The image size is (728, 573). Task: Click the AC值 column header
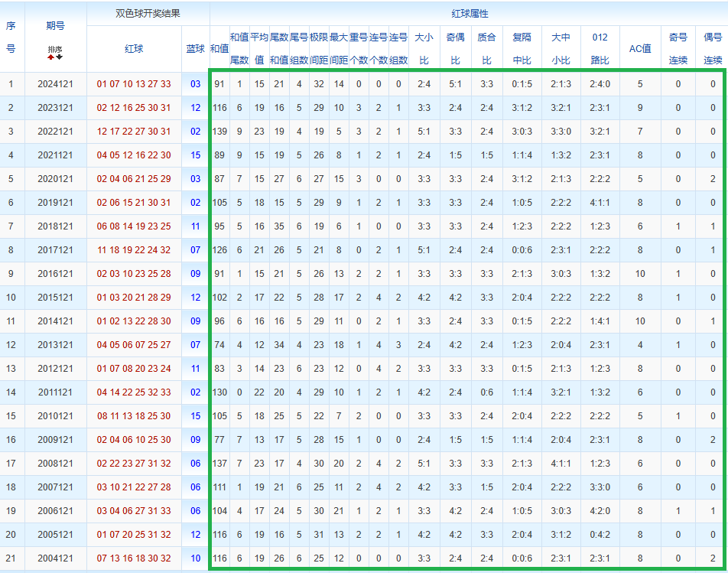point(640,48)
